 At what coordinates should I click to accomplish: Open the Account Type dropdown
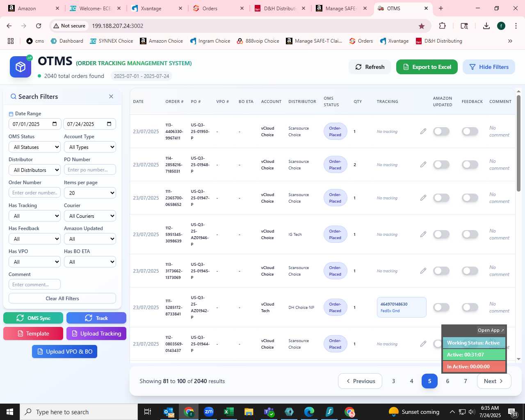pos(90,147)
